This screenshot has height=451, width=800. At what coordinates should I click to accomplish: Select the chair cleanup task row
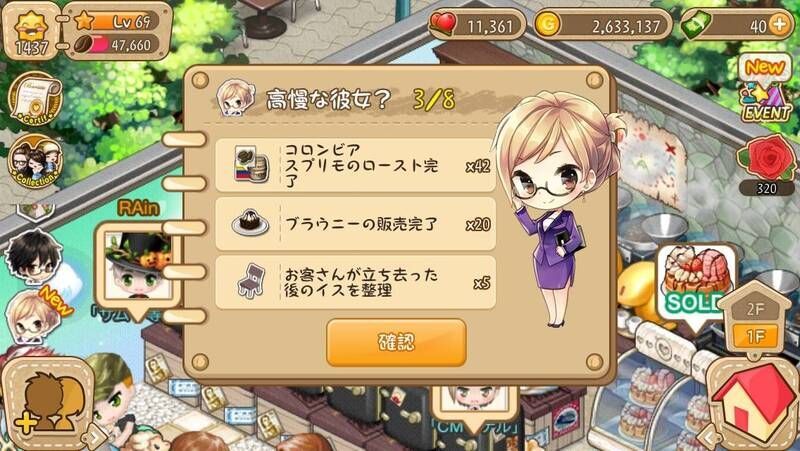pyautogui.click(x=355, y=282)
